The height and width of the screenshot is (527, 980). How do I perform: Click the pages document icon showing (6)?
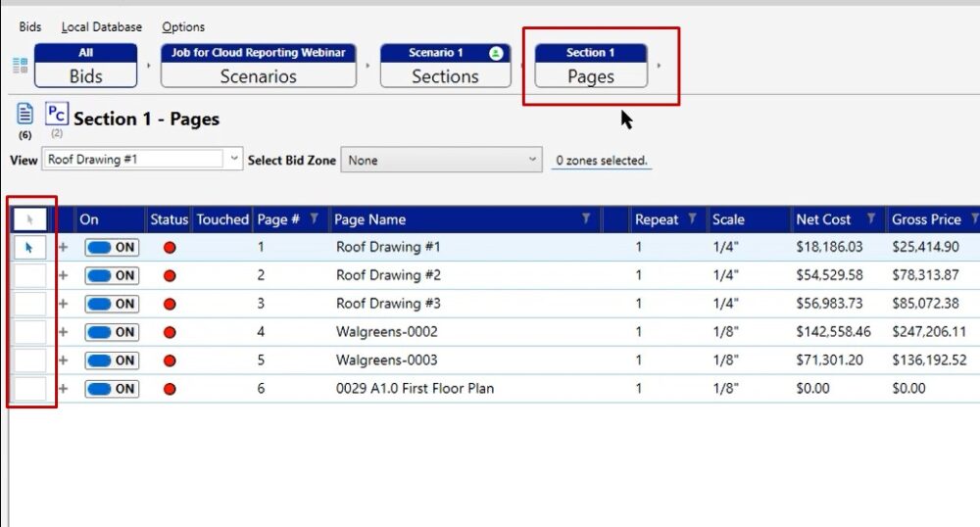pyautogui.click(x=25, y=115)
